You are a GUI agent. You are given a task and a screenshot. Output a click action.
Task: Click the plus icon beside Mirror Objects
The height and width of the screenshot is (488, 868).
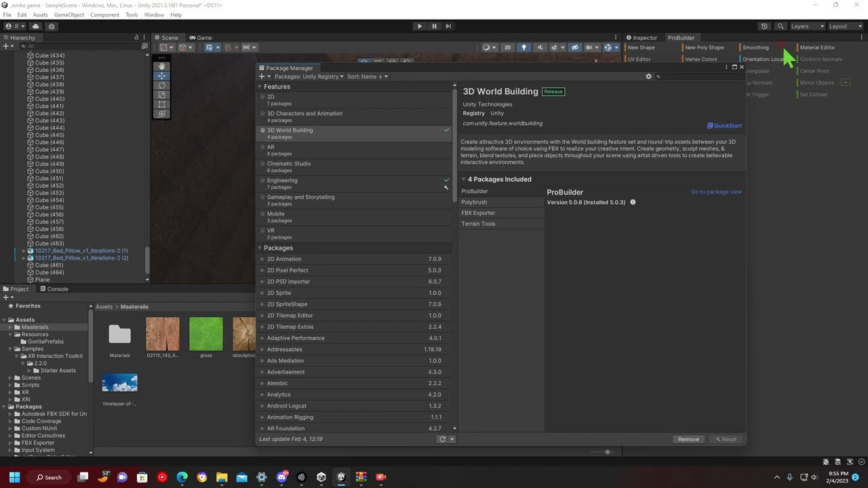point(845,83)
